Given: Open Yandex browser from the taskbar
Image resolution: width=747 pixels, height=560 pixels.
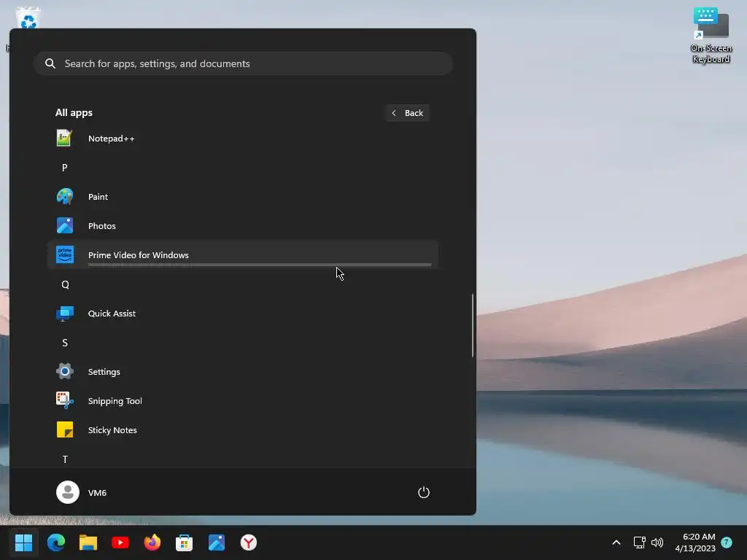Looking at the screenshot, I should coord(249,542).
